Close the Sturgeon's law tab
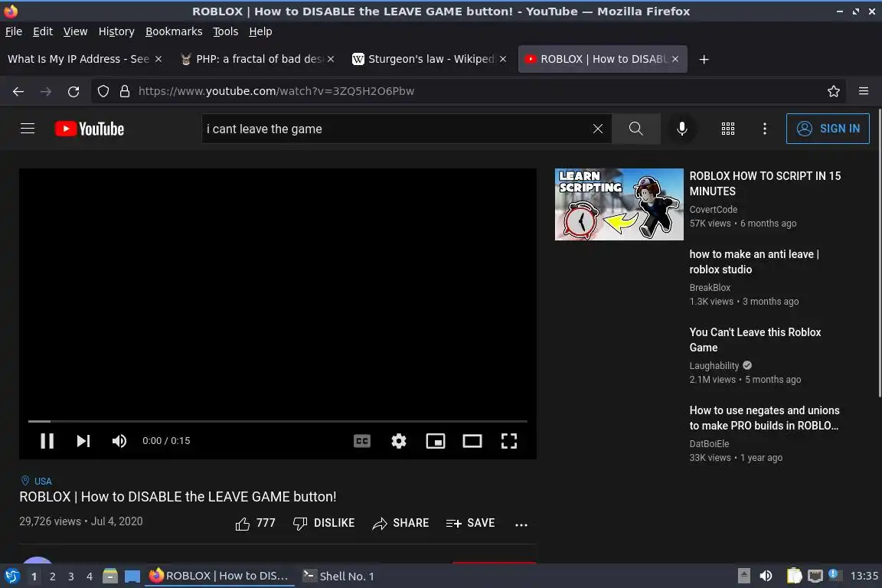The width and height of the screenshot is (882, 588). (x=503, y=59)
